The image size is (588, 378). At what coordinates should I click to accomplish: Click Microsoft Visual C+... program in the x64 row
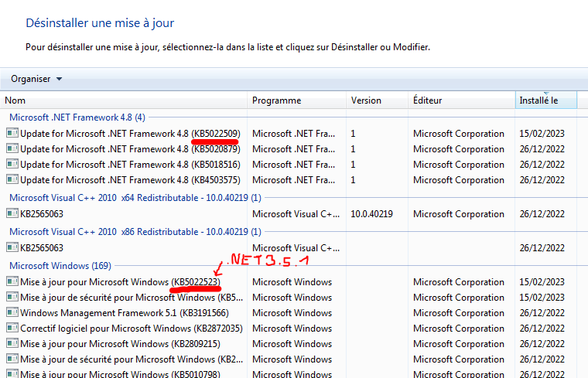coord(296,214)
